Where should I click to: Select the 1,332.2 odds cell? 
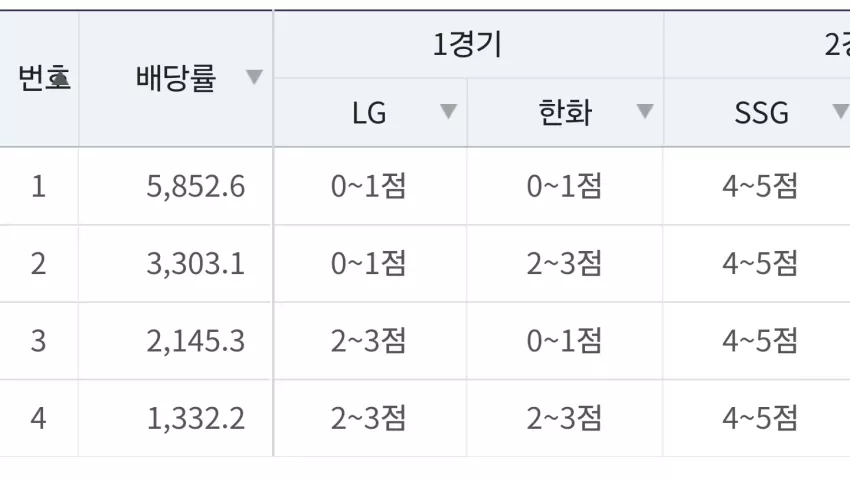(176, 418)
